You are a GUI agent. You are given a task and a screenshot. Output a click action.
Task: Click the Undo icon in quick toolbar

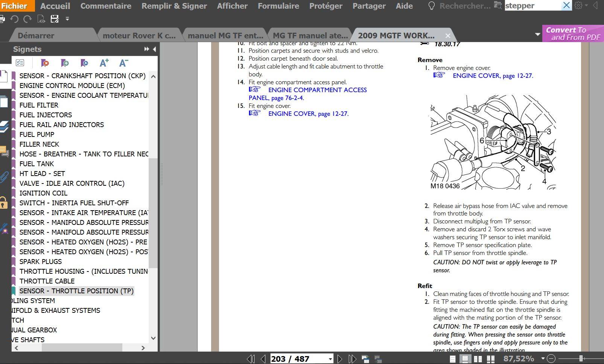point(14,19)
